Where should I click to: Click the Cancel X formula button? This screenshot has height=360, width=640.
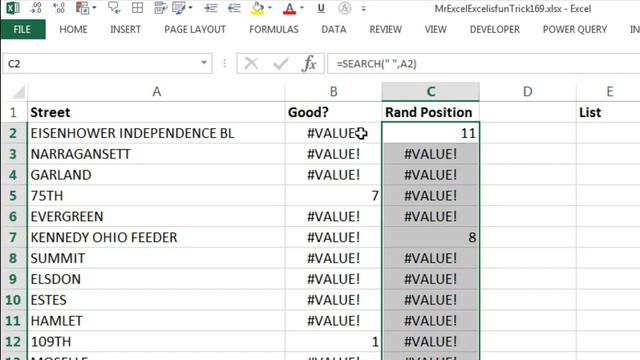(x=251, y=64)
